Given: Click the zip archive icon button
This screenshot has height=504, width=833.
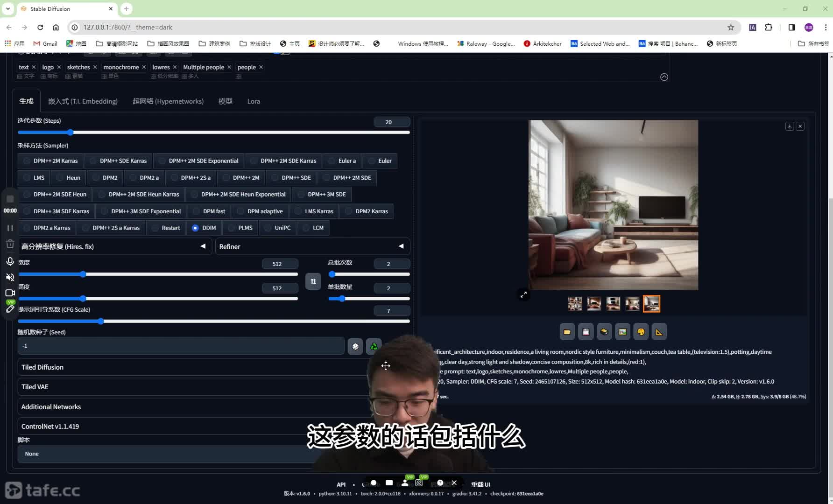Looking at the screenshot, I should point(604,332).
